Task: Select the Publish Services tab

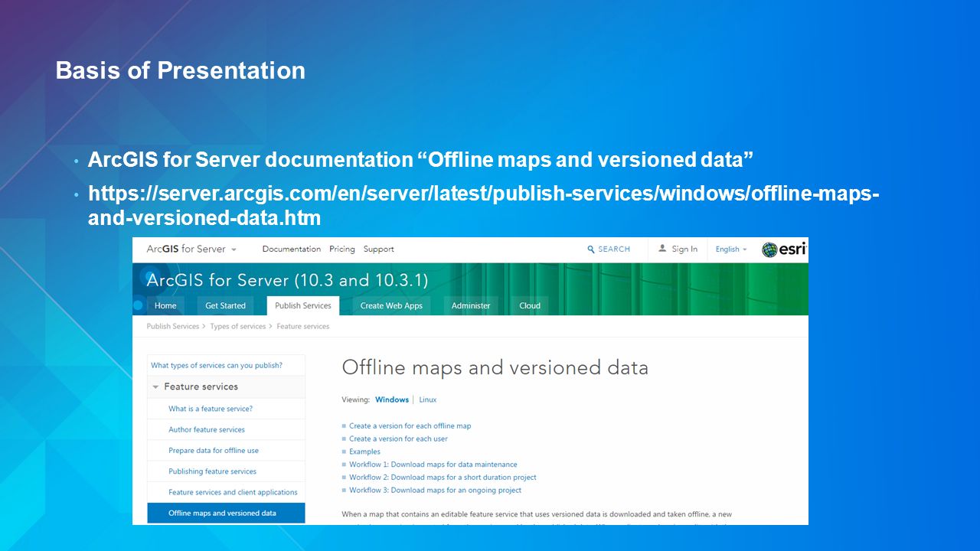Action: 303,305
